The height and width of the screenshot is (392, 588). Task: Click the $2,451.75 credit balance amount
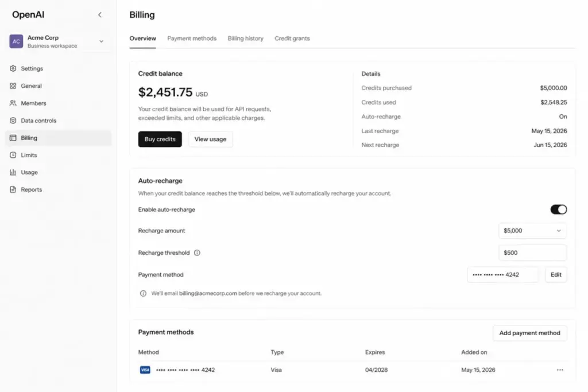click(165, 92)
